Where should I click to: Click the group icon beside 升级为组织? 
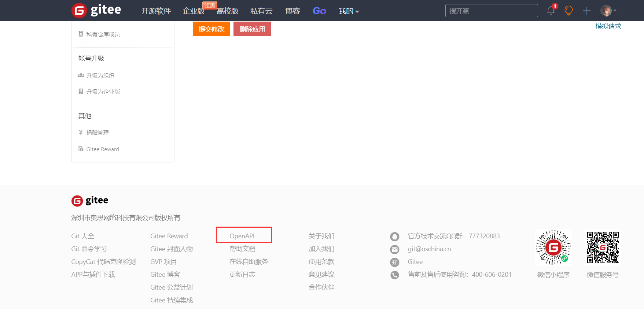tap(81, 75)
